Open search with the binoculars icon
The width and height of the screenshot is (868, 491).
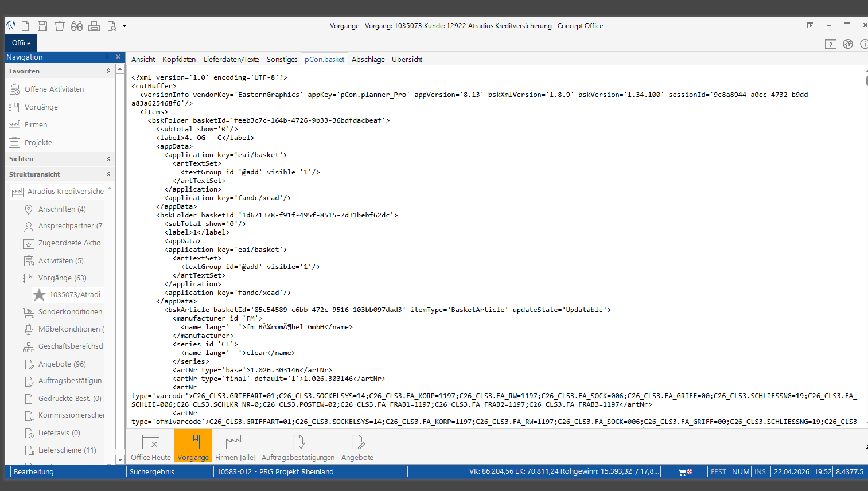coord(77,26)
